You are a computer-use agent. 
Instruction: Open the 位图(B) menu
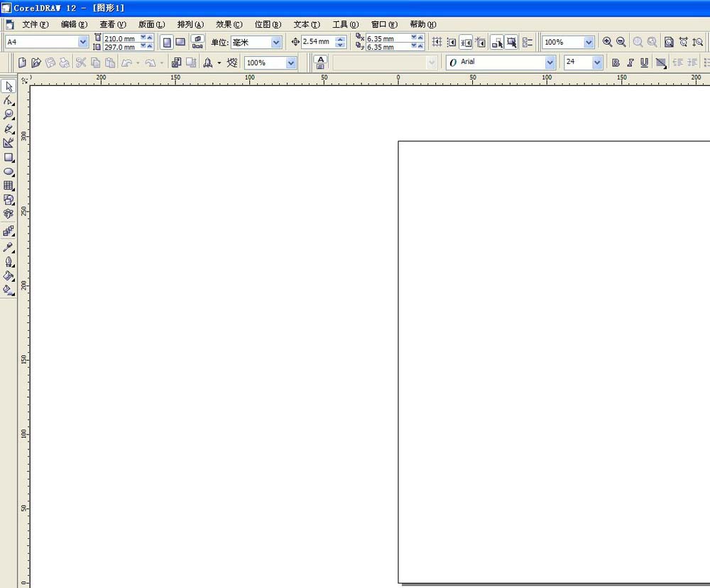(268, 24)
